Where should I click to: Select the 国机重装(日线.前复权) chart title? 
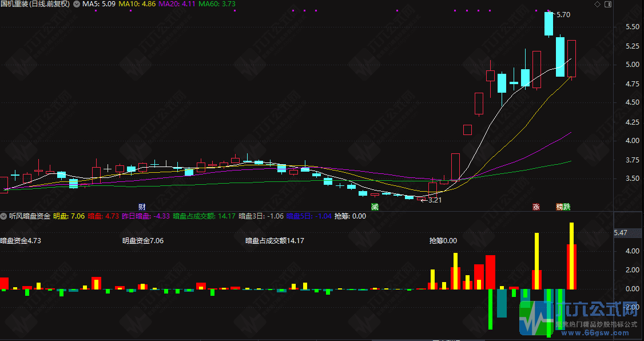35,4
